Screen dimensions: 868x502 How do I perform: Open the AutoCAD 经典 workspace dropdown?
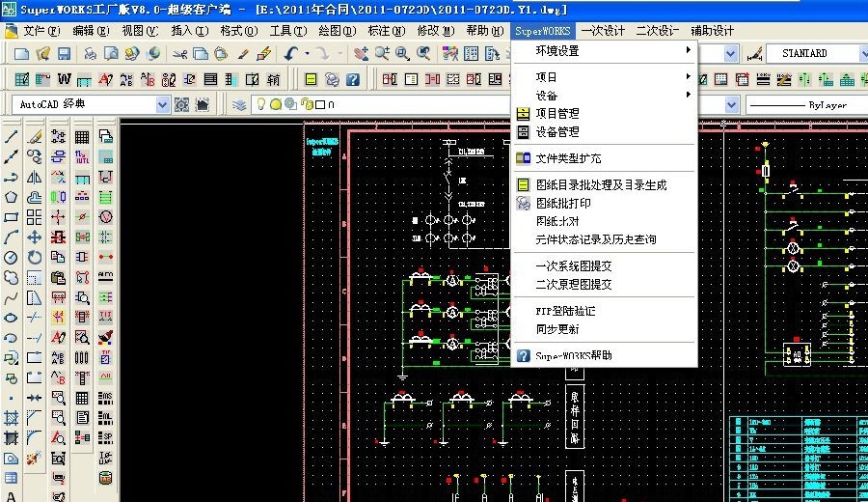click(x=162, y=104)
